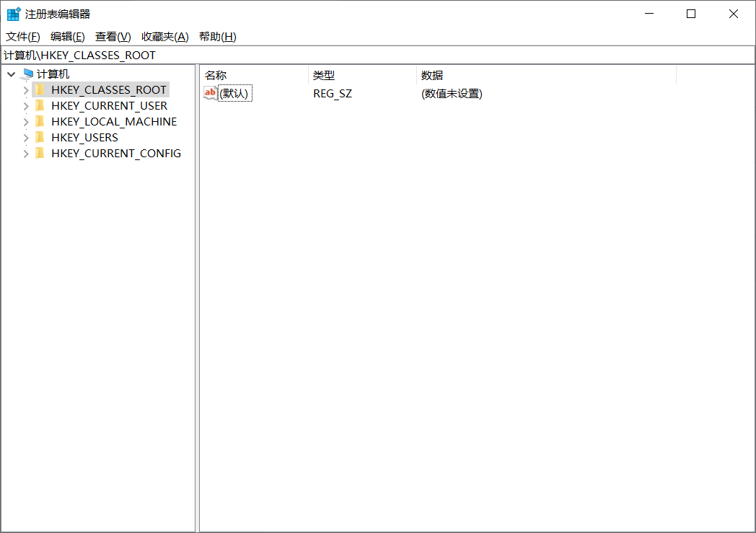The image size is (756, 533).
Task: Click the 数据 column header
Action: pyautogui.click(x=546, y=75)
